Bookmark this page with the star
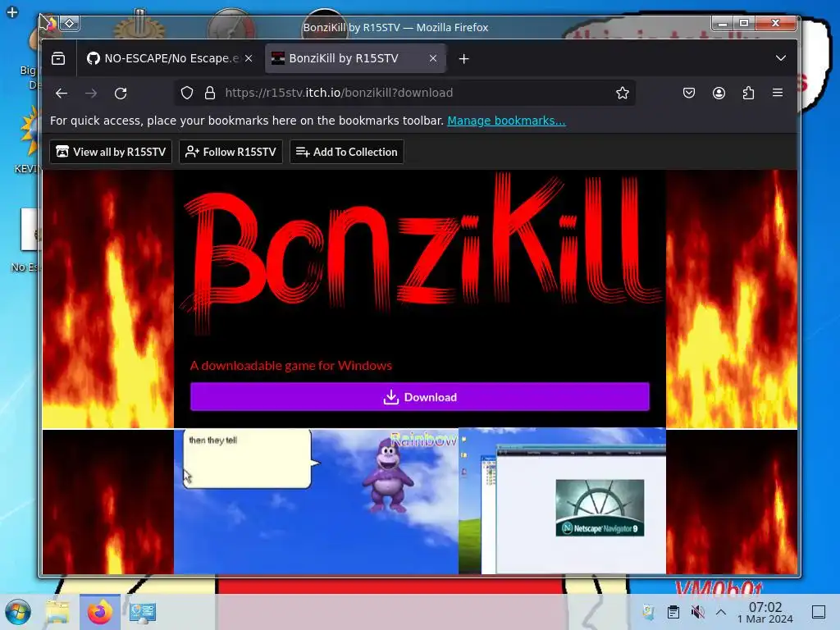Image resolution: width=840 pixels, height=630 pixels. 622,93
